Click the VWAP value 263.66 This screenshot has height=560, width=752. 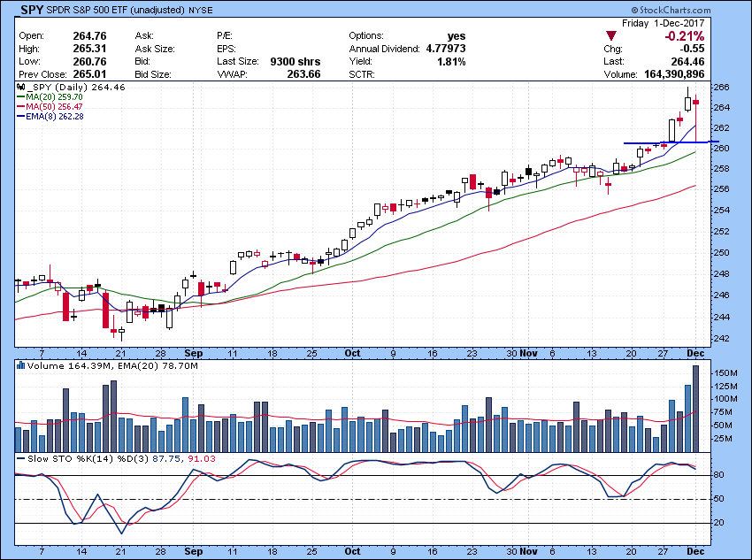pyautogui.click(x=303, y=74)
